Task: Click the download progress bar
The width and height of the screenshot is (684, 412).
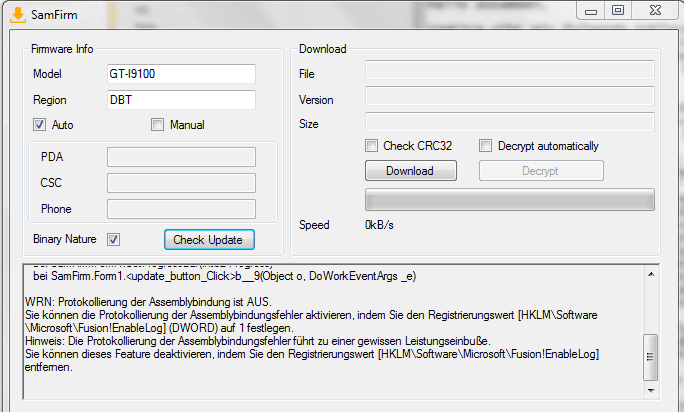Action: pos(510,200)
